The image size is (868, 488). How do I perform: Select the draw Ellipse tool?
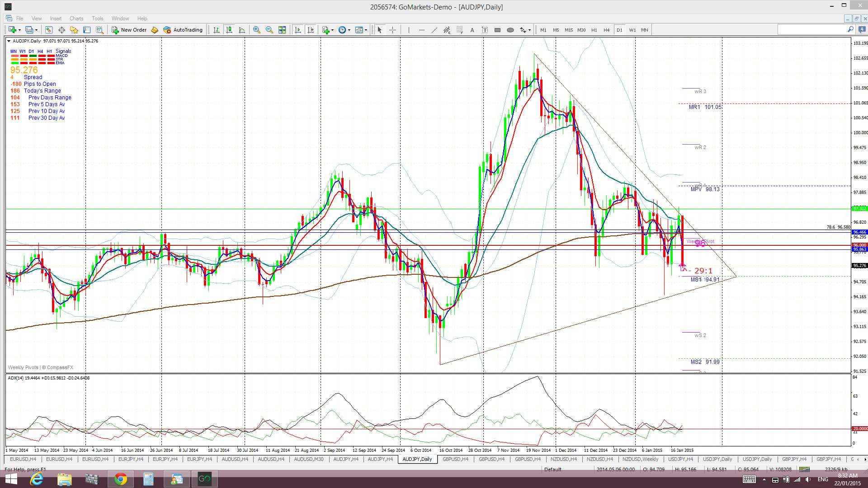pos(510,30)
